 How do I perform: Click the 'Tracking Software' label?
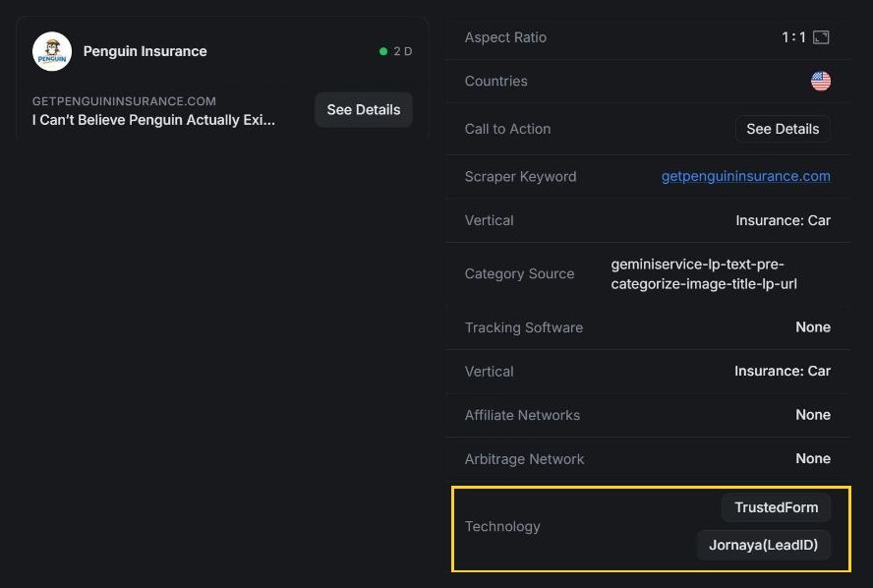(524, 327)
